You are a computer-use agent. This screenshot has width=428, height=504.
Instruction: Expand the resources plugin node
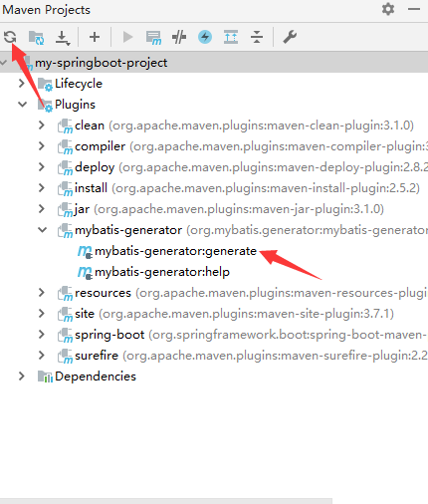[x=42, y=293]
